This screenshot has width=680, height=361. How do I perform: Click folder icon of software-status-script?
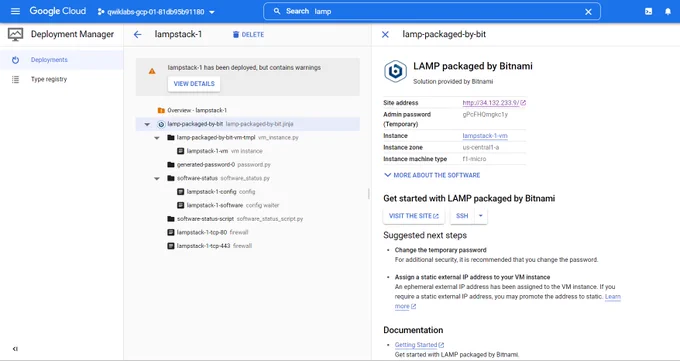point(171,219)
